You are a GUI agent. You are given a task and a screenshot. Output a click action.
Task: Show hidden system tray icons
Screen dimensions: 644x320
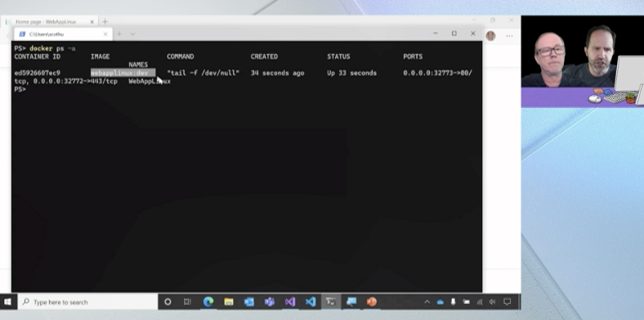click(x=427, y=302)
